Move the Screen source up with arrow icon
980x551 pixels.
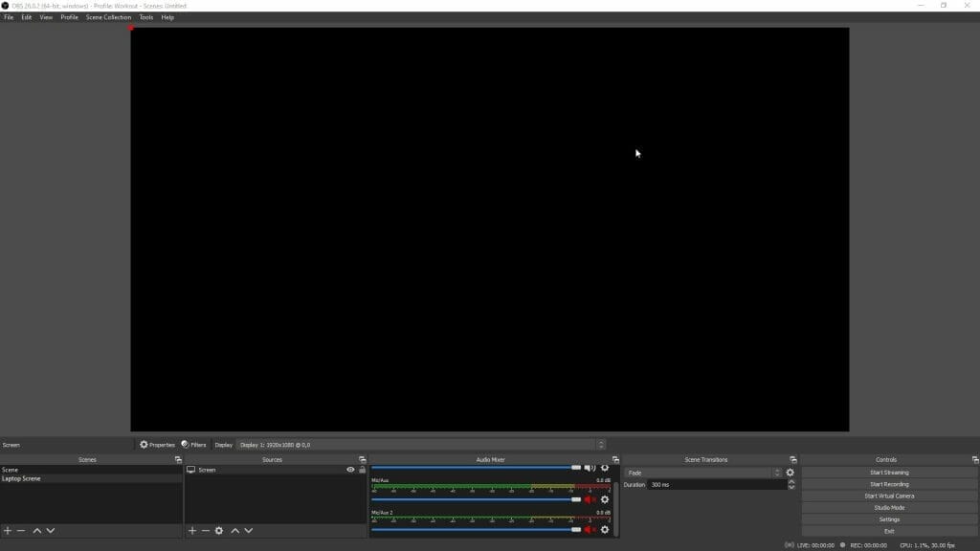234,531
